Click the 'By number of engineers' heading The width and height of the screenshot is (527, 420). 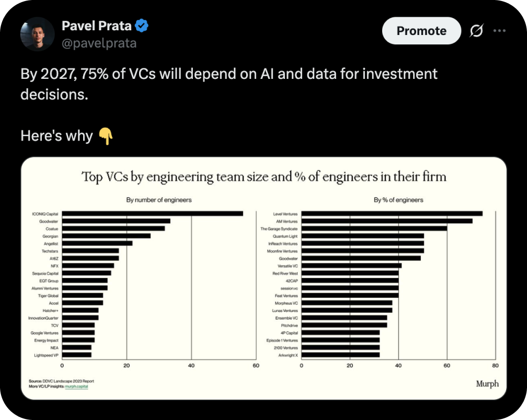[x=159, y=200]
